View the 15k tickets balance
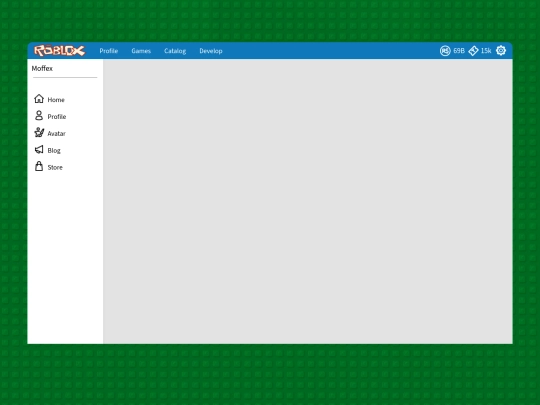Image resolution: width=540 pixels, height=405 pixels. tap(486, 51)
